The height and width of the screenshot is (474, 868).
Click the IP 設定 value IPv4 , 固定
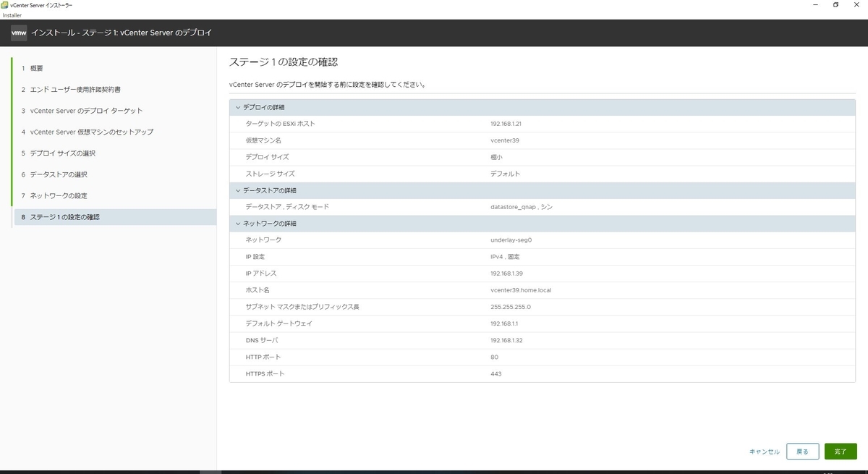pyautogui.click(x=504, y=257)
